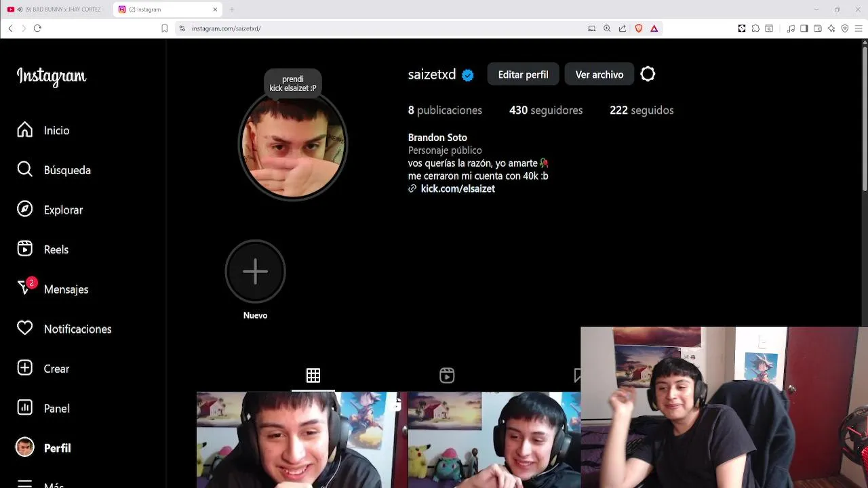This screenshot has height=488, width=868.
Task: Open the first post thumbnail
Action: (302, 440)
